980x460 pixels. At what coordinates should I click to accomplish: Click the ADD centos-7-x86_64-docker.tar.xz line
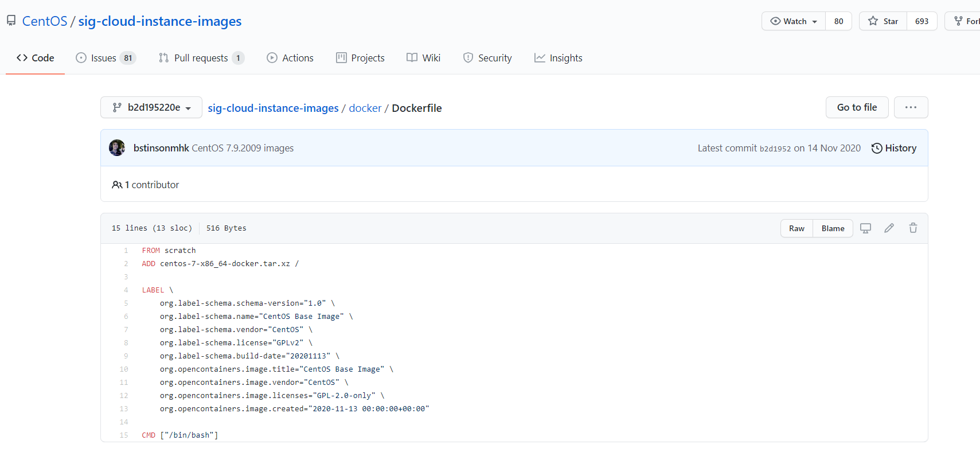tap(221, 264)
